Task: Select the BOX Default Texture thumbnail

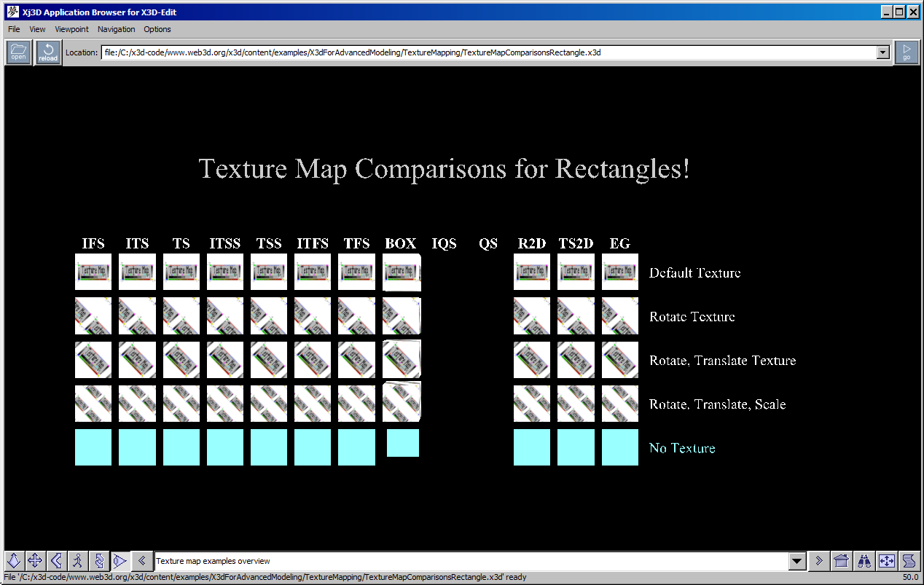Action: 401,272
